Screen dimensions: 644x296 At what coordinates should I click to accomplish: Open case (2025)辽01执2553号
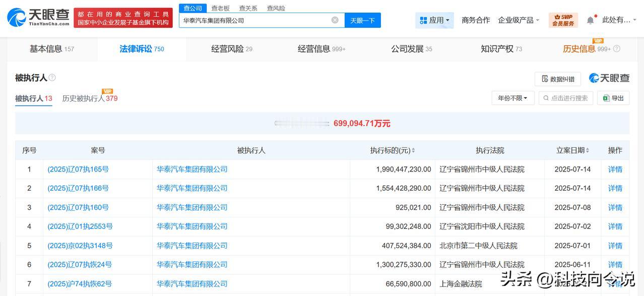[x=80, y=226]
